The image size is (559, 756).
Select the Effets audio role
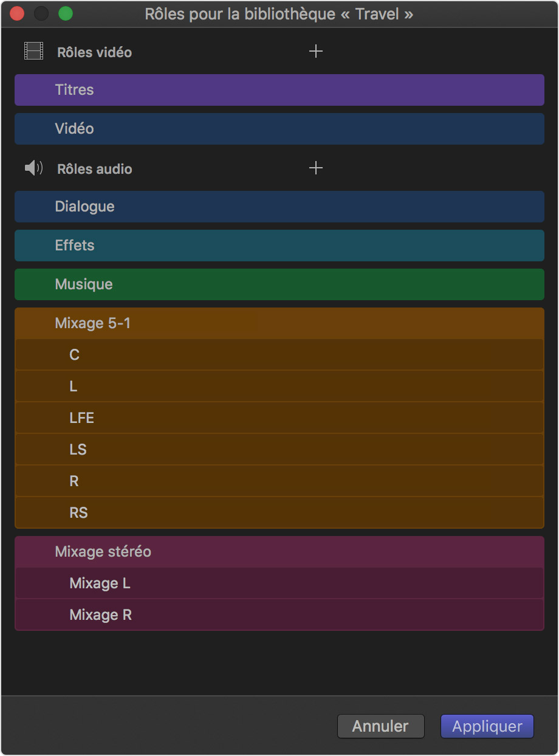pyautogui.click(x=279, y=246)
